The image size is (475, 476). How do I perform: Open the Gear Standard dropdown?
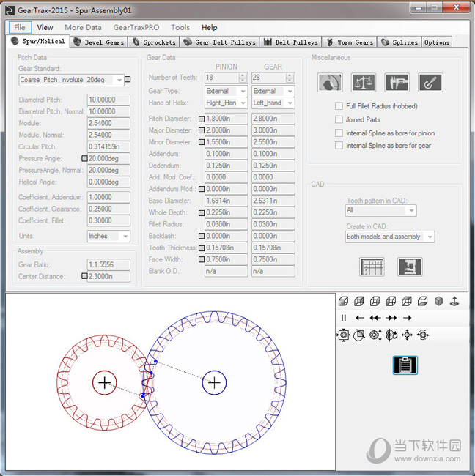pos(71,80)
